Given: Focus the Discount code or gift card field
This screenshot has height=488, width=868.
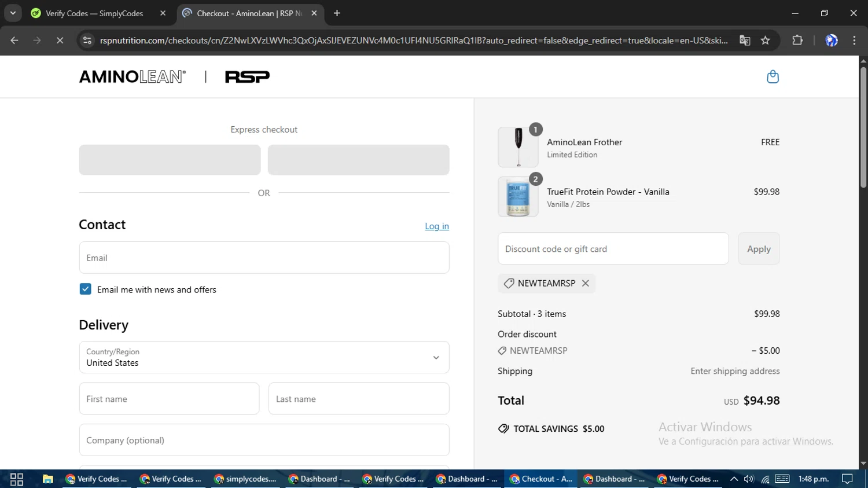Looking at the screenshot, I should coord(613,249).
